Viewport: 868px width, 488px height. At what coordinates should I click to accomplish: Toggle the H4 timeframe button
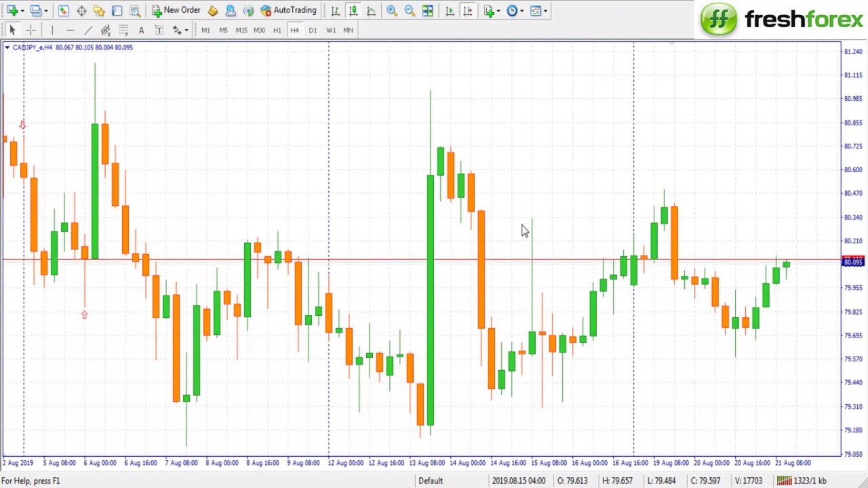point(294,30)
